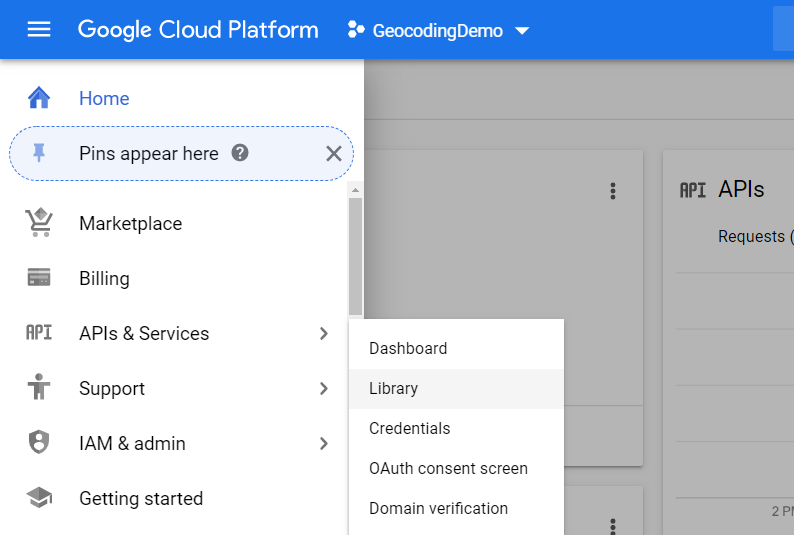
Task: Click the Getting started graduation cap icon
Action: (39, 498)
